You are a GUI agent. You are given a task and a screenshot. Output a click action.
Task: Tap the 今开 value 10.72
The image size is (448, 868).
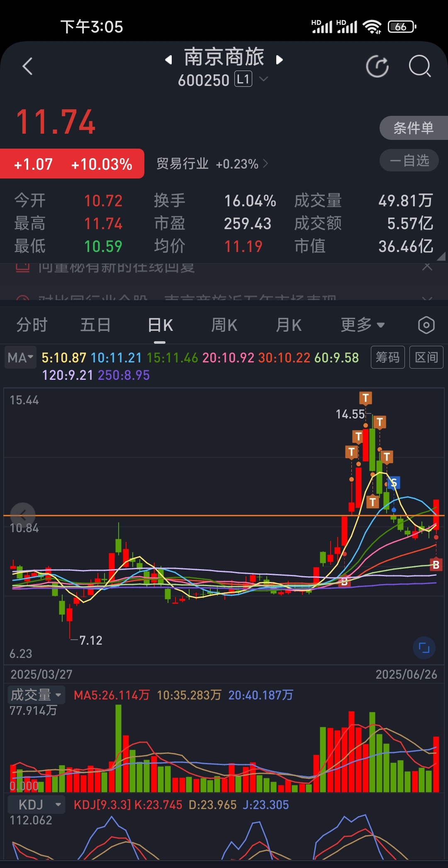pyautogui.click(x=103, y=201)
